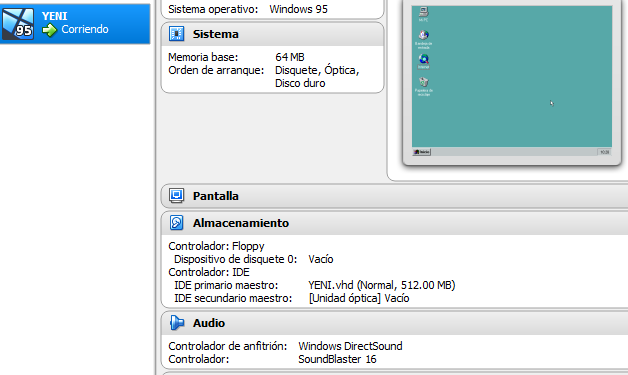Image resolution: width=628 pixels, height=375 pixels.
Task: Click the 'Controlador: Floppy' line
Action: coord(216,246)
